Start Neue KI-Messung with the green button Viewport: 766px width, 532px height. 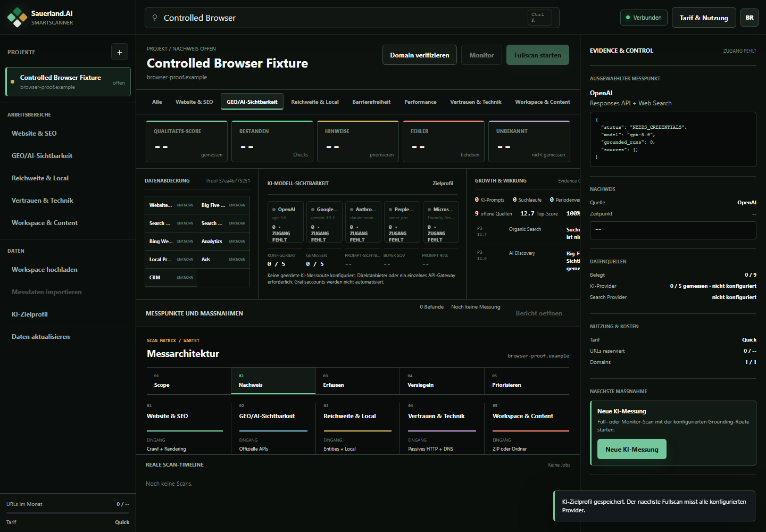[631, 450]
